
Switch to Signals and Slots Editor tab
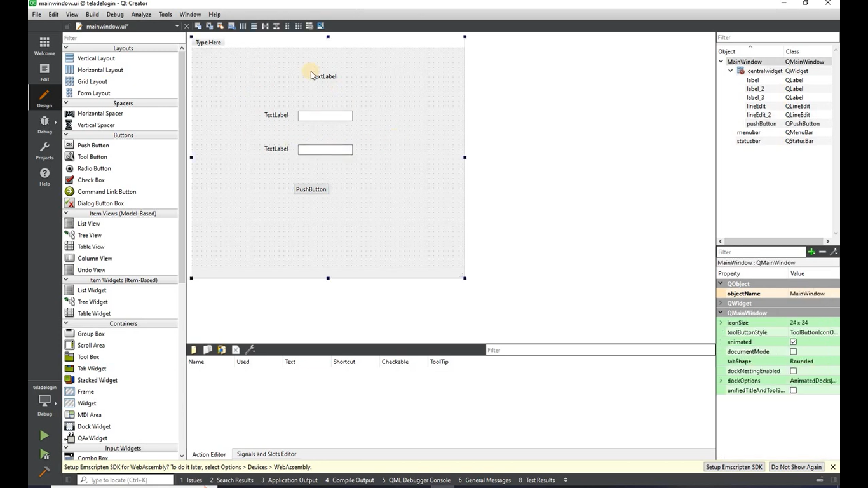point(266,454)
